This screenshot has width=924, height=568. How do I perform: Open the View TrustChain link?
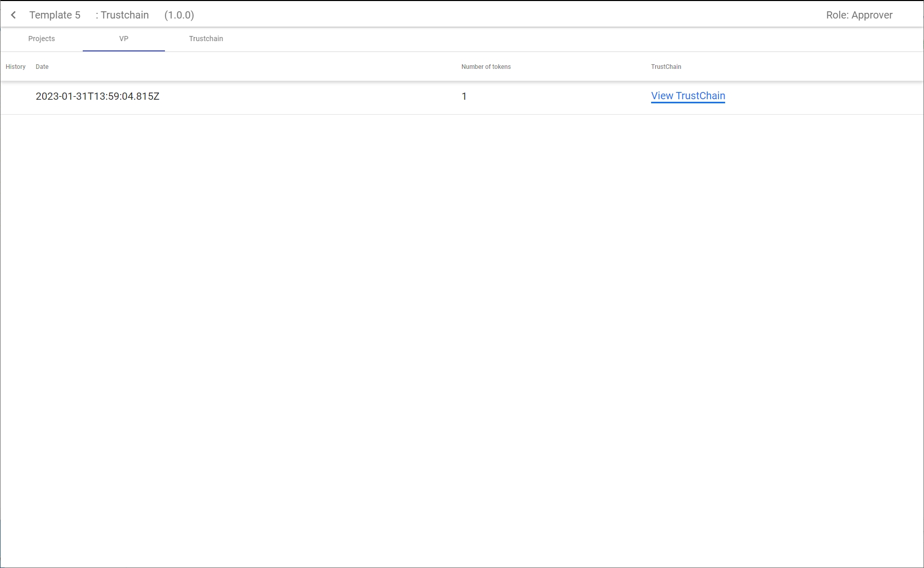(x=688, y=96)
